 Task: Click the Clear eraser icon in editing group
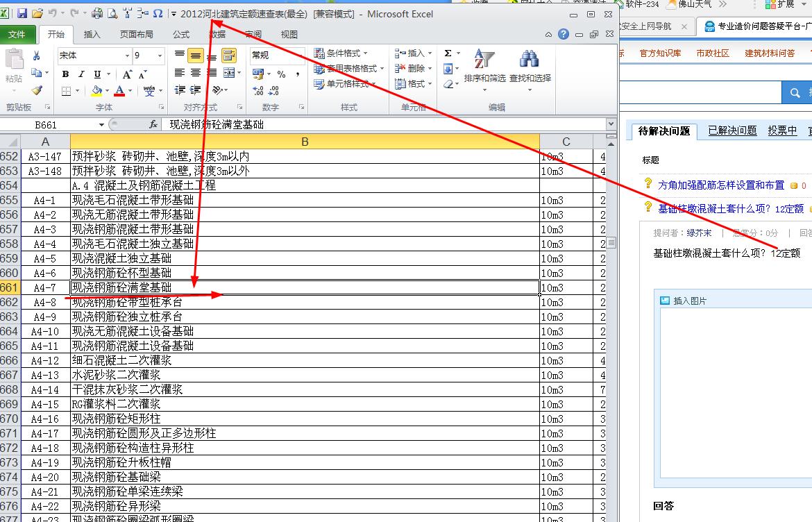tap(448, 84)
